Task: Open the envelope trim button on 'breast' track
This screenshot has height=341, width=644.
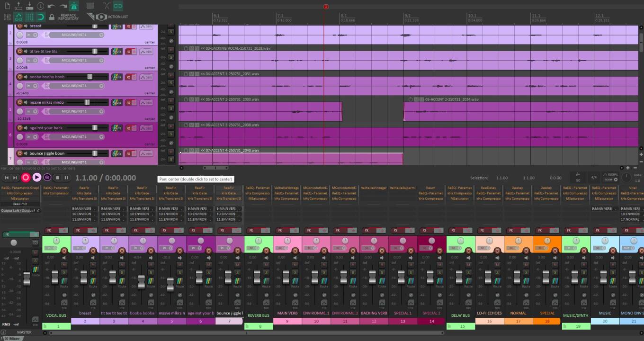Action: coord(146,26)
